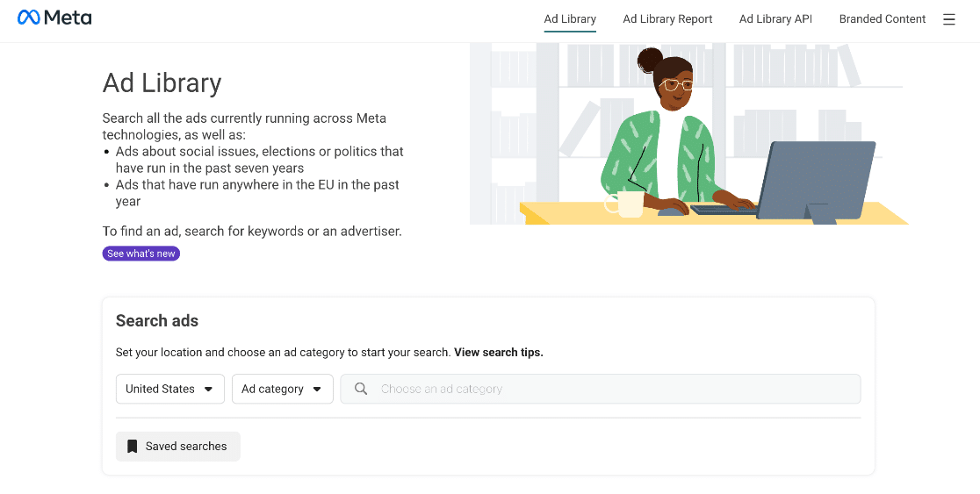
Task: Open the Saved searches button
Action: 178,446
